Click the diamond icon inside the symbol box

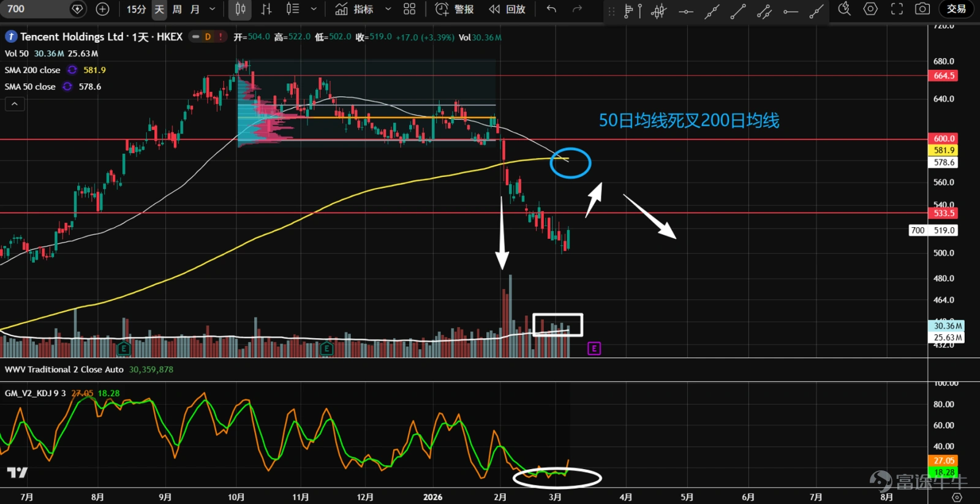pos(77,9)
